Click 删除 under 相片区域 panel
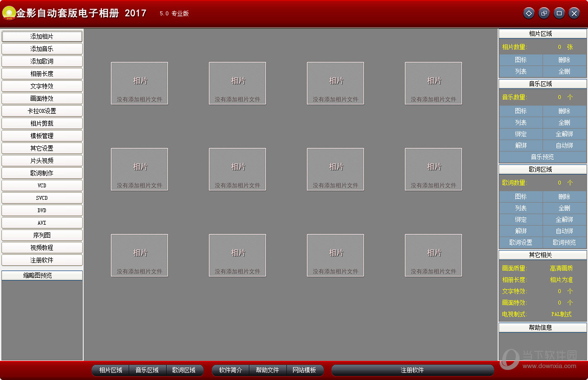The width and height of the screenshot is (588, 380). point(565,60)
